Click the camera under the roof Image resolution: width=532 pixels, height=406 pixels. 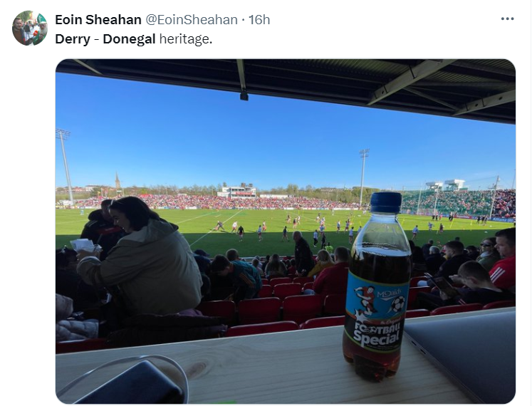[244, 95]
